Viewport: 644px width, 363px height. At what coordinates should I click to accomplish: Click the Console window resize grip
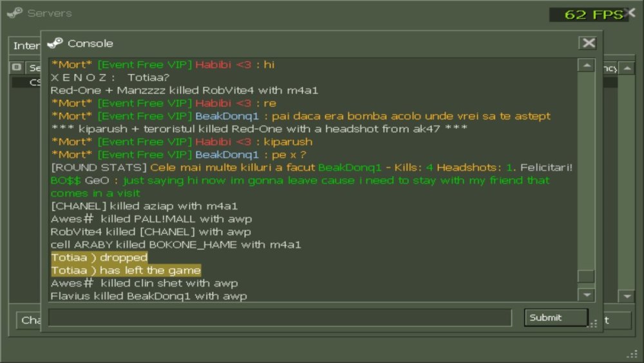pos(594,324)
